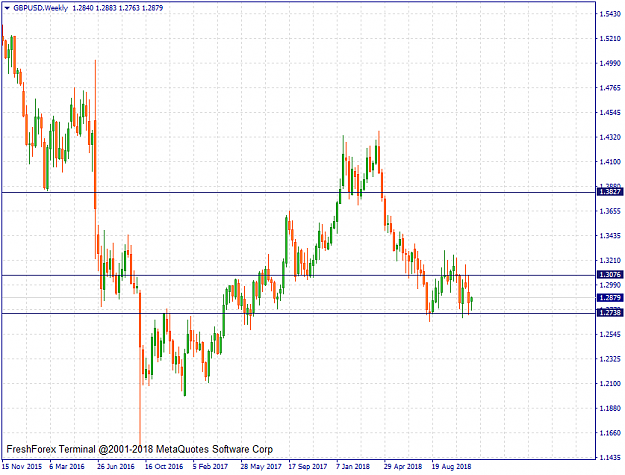Select the 1.3076 horizontal line label
The width and height of the screenshot is (625, 475).
tap(610, 275)
